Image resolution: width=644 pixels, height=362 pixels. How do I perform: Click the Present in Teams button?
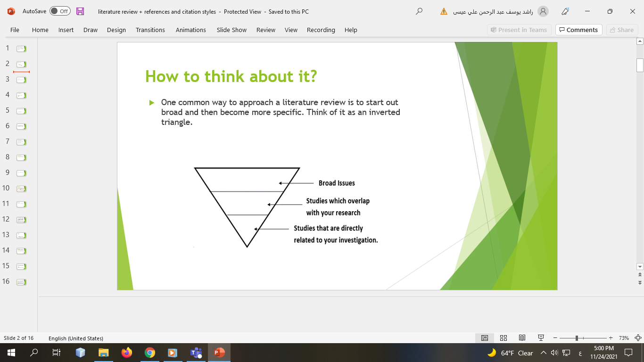pyautogui.click(x=519, y=30)
